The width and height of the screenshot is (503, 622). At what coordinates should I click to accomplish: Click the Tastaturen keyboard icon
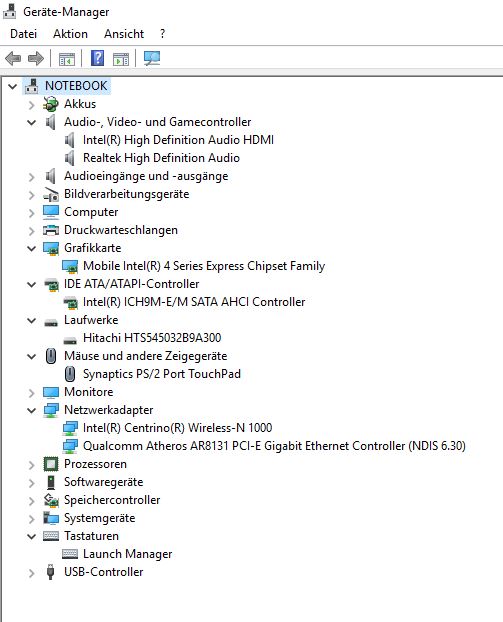tap(51, 536)
